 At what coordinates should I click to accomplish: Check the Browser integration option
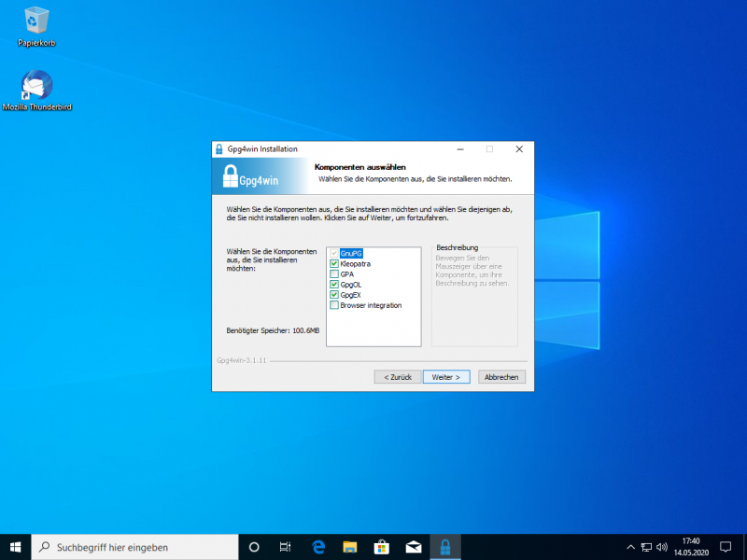point(334,305)
